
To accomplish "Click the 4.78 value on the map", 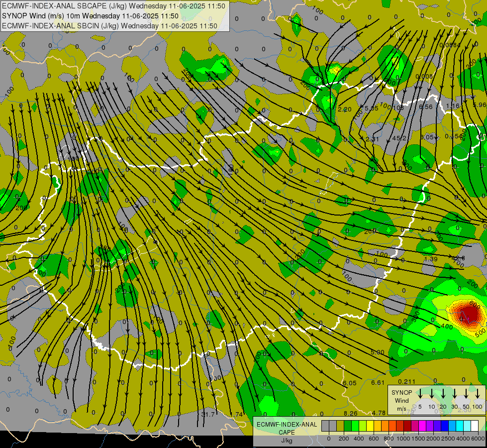I will [x=379, y=413].
